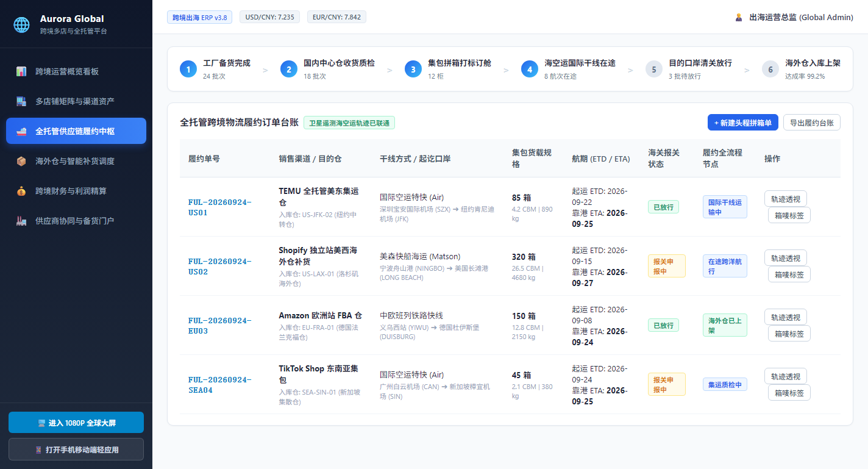Click the EUR/CNY: 7.842 rate badge
This screenshot has width=868, height=469.
tap(336, 17)
